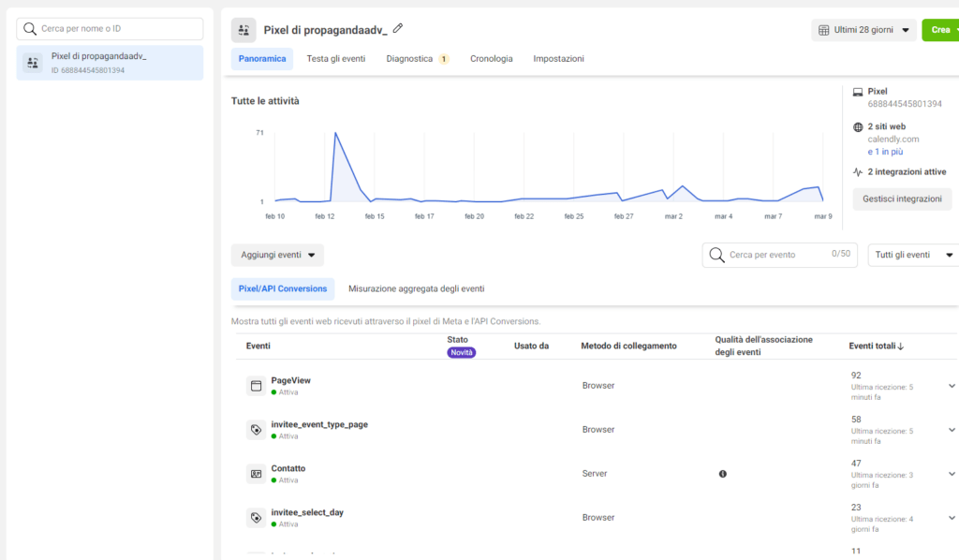Sort by Eventi totali column arrow

pos(900,346)
